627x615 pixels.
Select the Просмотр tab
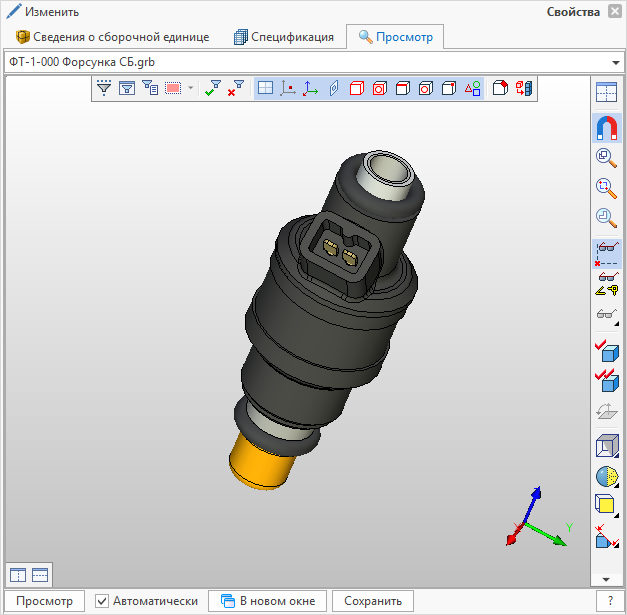tap(395, 37)
